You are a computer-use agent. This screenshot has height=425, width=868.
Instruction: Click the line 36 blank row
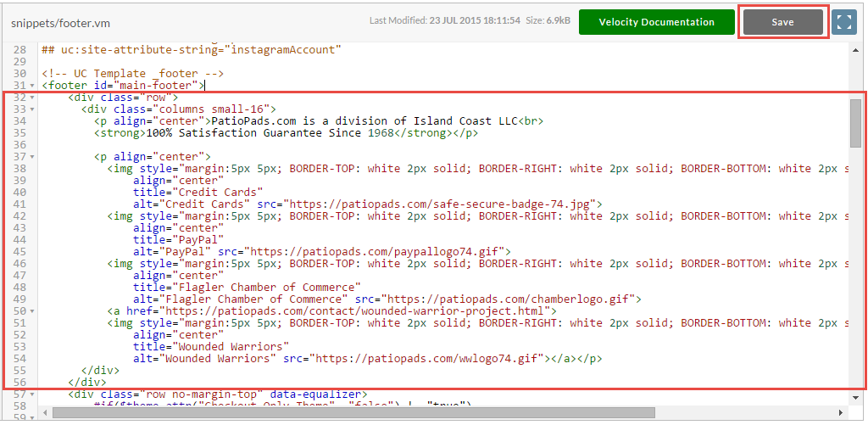point(442,144)
